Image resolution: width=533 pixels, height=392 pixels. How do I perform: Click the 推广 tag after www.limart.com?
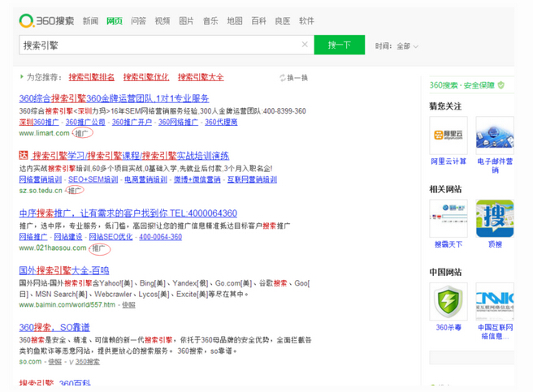click(82, 133)
